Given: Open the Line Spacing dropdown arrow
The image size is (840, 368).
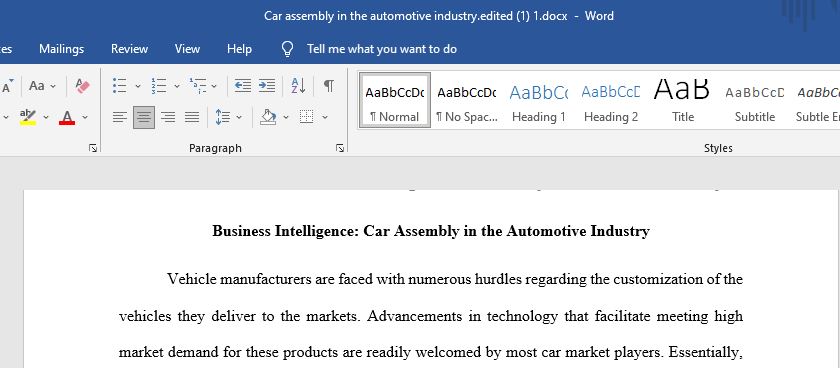Looking at the screenshot, I should pos(239,117).
